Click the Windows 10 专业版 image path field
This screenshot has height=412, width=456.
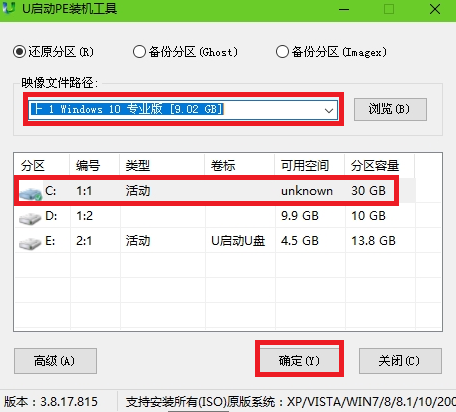(183, 110)
